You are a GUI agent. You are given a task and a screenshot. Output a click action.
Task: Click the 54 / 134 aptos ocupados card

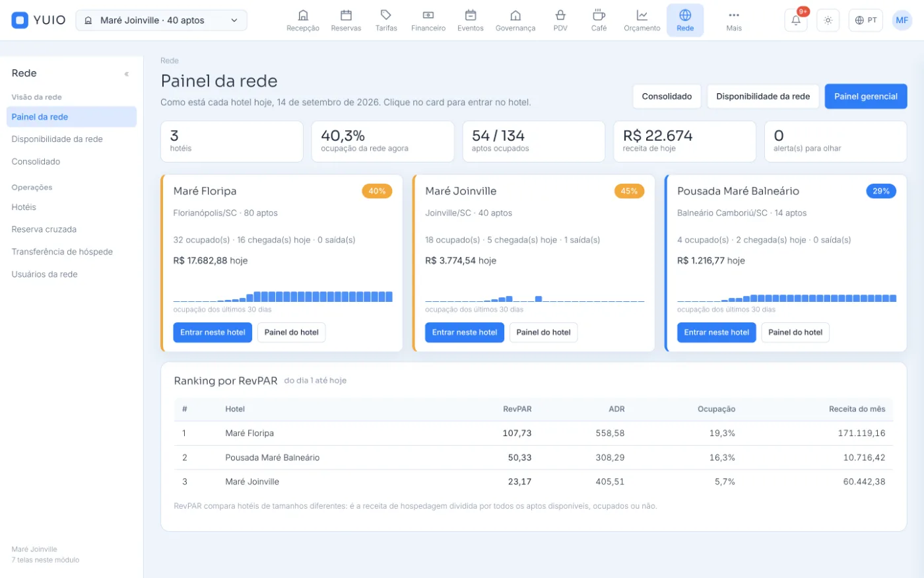click(534, 141)
